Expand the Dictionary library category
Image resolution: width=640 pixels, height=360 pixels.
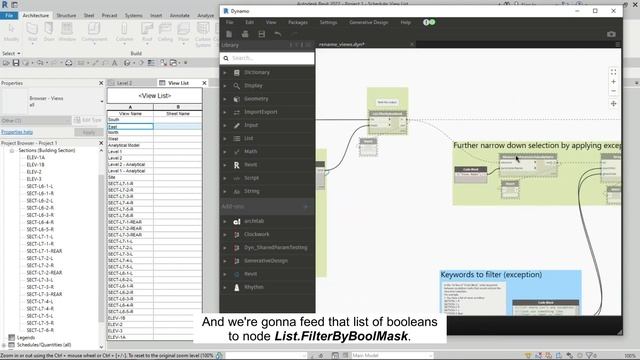pyautogui.click(x=225, y=72)
